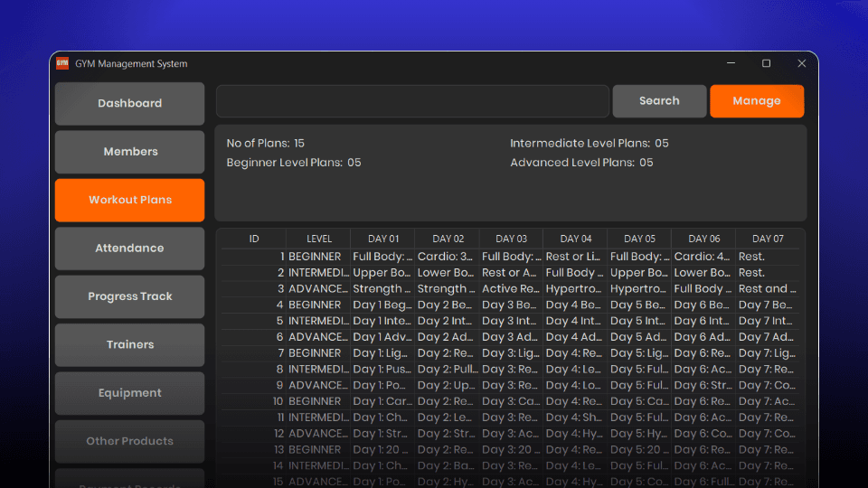Select ADVANCE... level cell in row 3

click(x=318, y=289)
